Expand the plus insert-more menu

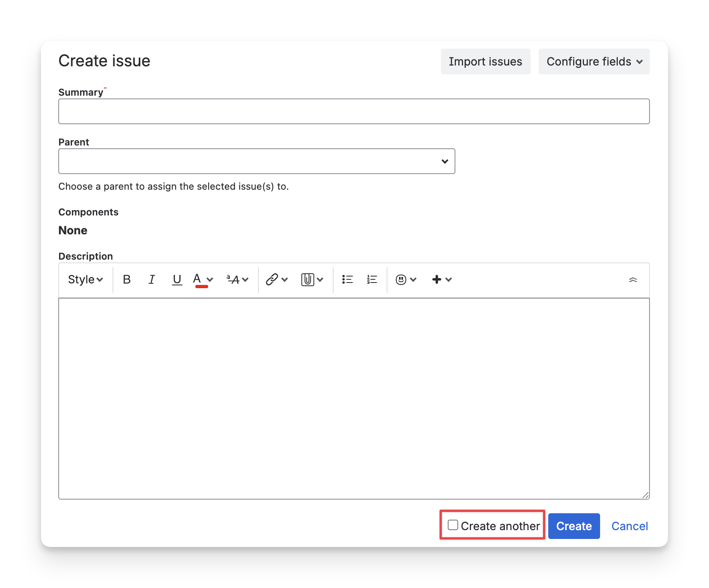(441, 279)
